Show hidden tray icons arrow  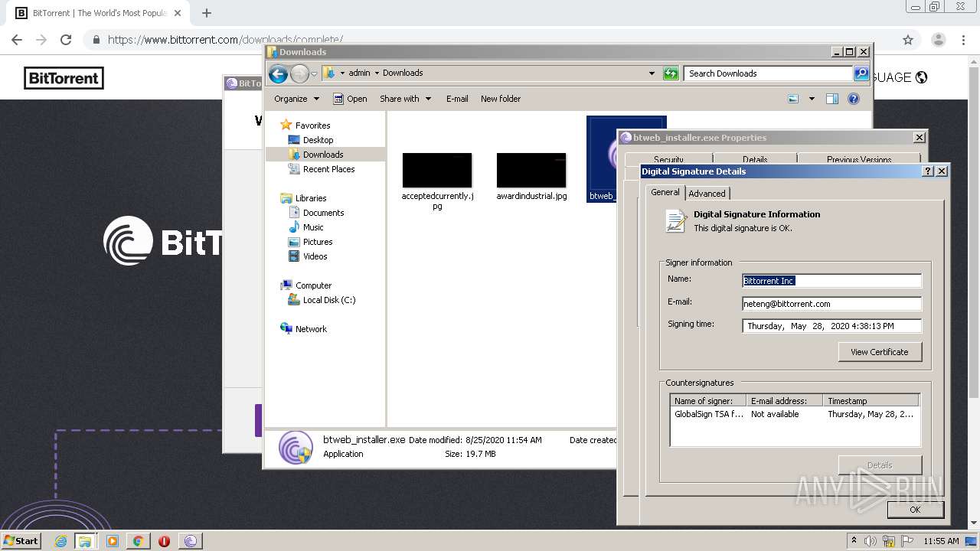click(x=854, y=541)
